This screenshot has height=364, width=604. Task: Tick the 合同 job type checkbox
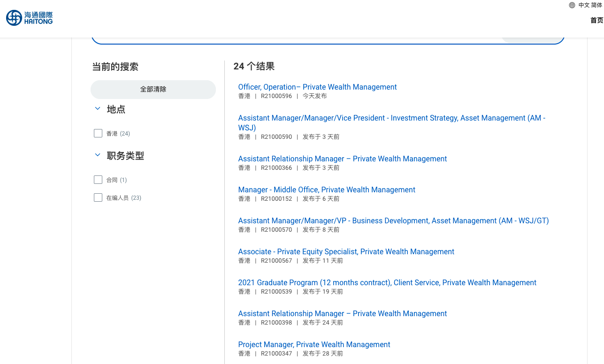pos(98,180)
